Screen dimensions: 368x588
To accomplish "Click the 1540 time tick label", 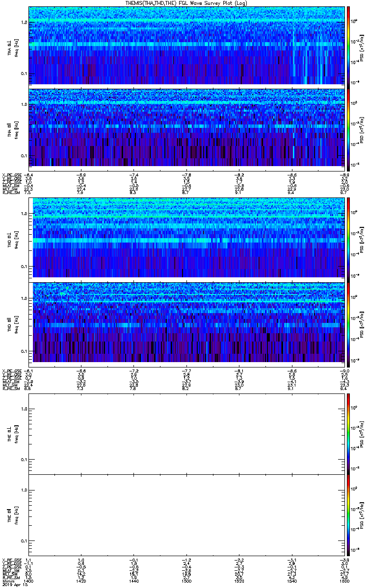I will 291,582.
